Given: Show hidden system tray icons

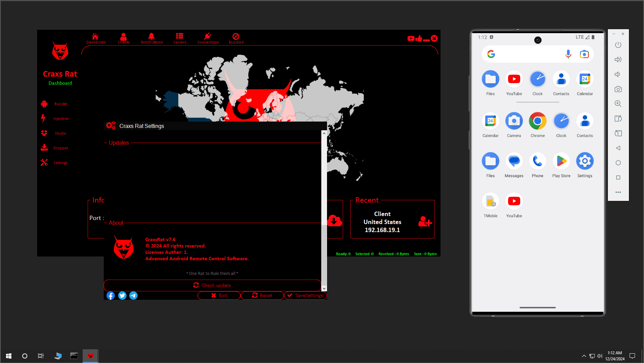Looking at the screenshot, I should tap(584, 356).
